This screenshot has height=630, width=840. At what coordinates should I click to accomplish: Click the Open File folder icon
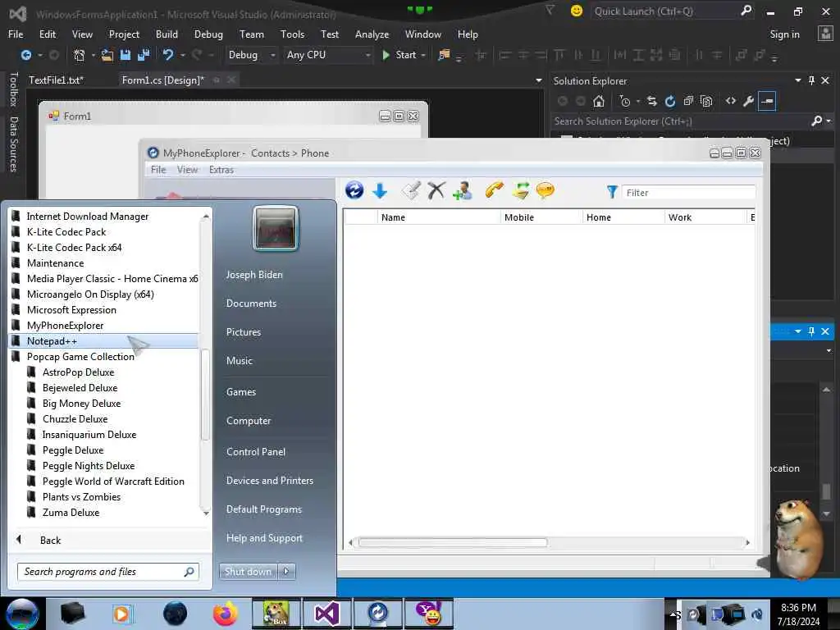point(107,55)
